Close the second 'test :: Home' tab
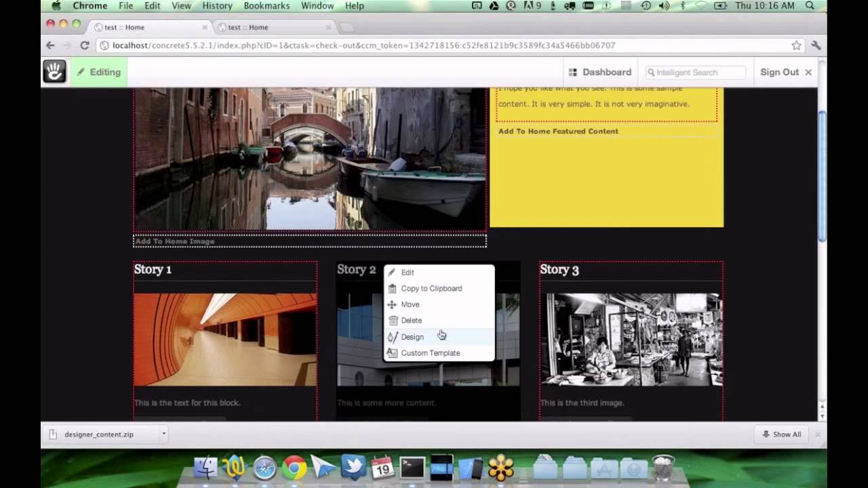Screen dimensions: 868x488 click(x=329, y=27)
